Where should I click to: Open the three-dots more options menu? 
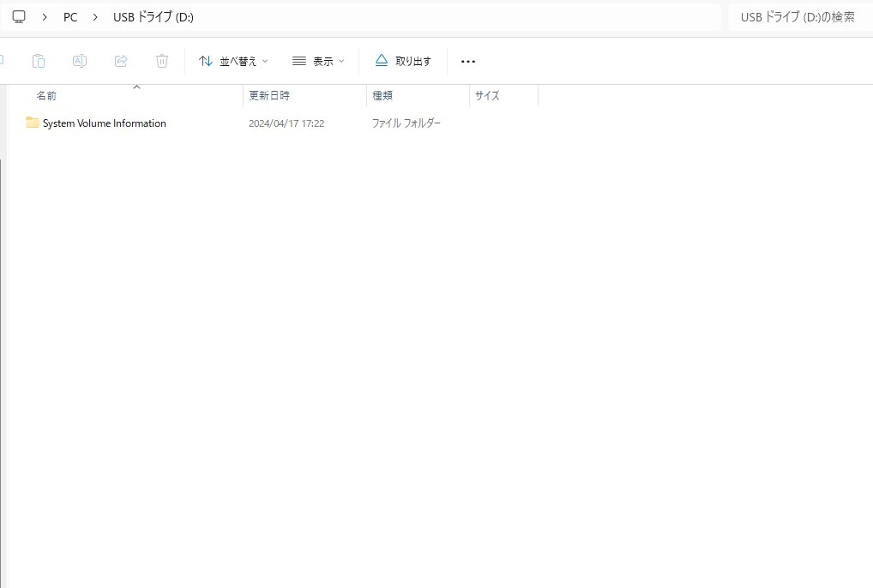468,61
